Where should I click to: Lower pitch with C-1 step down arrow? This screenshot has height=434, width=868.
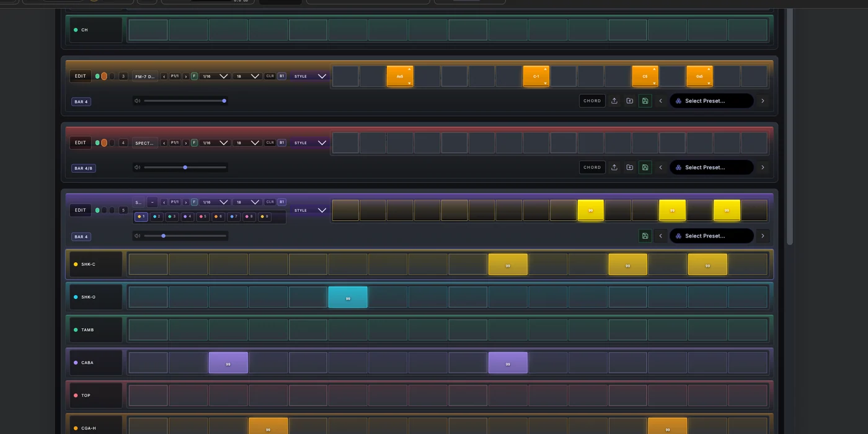point(546,83)
